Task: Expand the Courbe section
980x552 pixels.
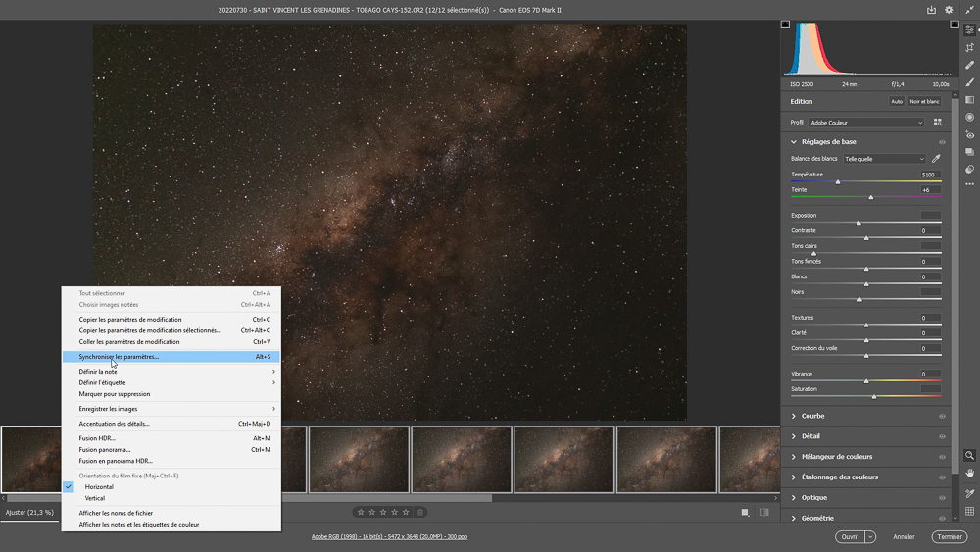Action: click(x=794, y=416)
